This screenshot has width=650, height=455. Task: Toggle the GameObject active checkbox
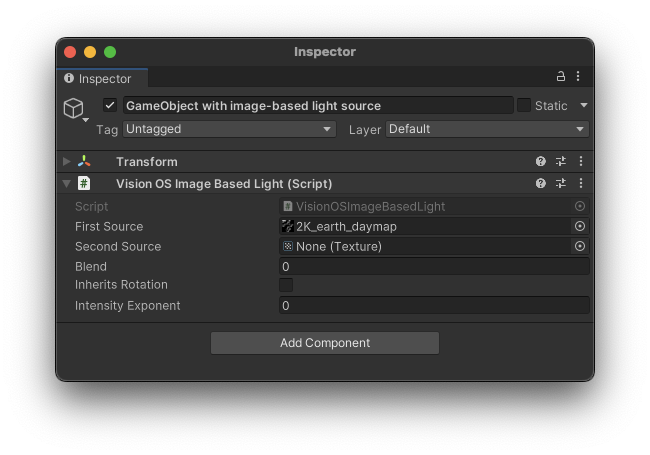tap(110, 105)
